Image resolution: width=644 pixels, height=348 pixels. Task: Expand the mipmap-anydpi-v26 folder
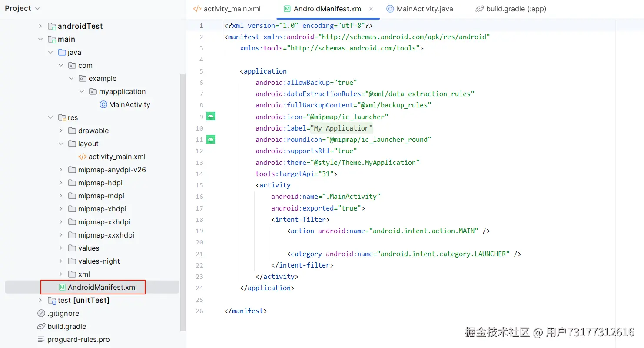[x=61, y=170]
